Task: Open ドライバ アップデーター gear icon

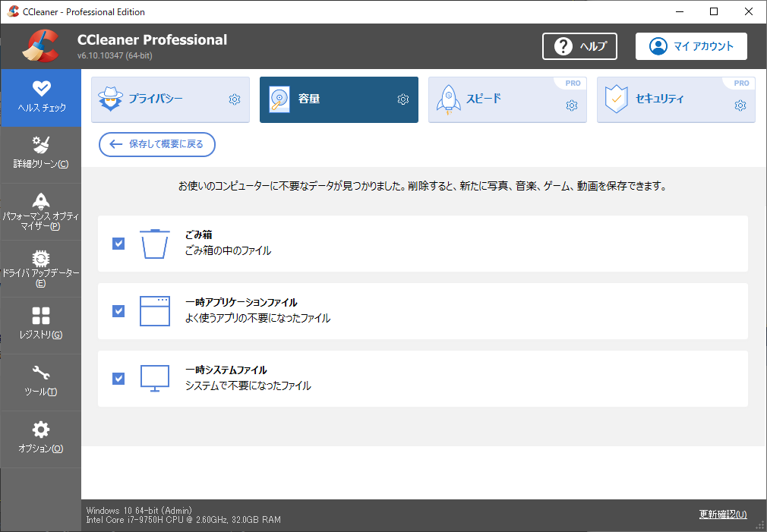Action: pyautogui.click(x=40, y=258)
